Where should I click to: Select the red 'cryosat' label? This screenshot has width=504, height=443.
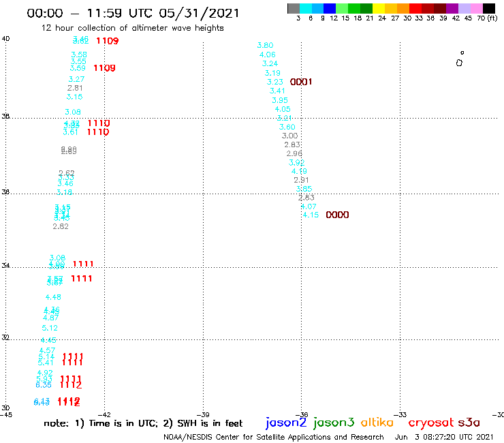tap(431, 423)
